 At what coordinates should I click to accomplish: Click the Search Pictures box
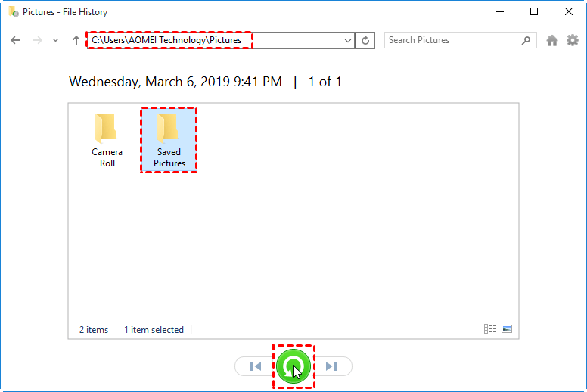point(460,40)
